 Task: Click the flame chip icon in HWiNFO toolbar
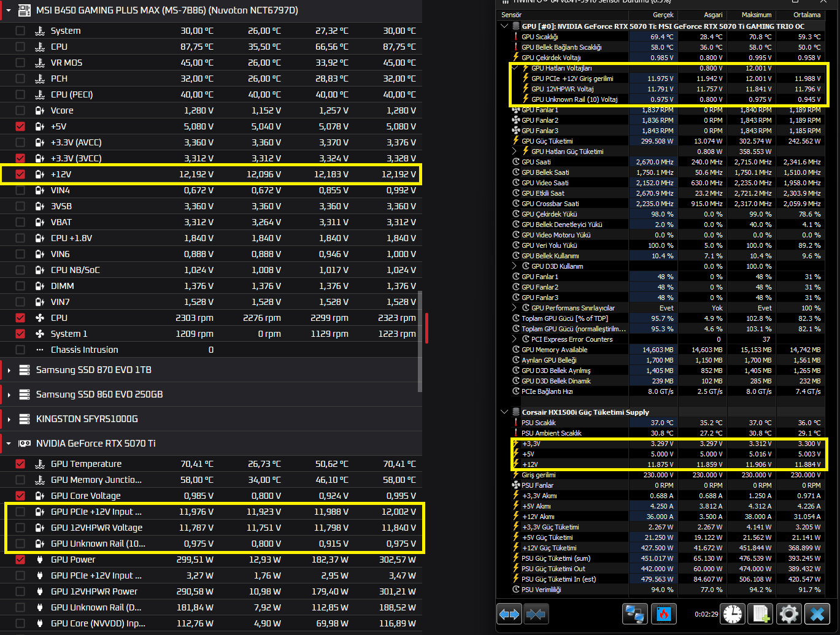664,614
